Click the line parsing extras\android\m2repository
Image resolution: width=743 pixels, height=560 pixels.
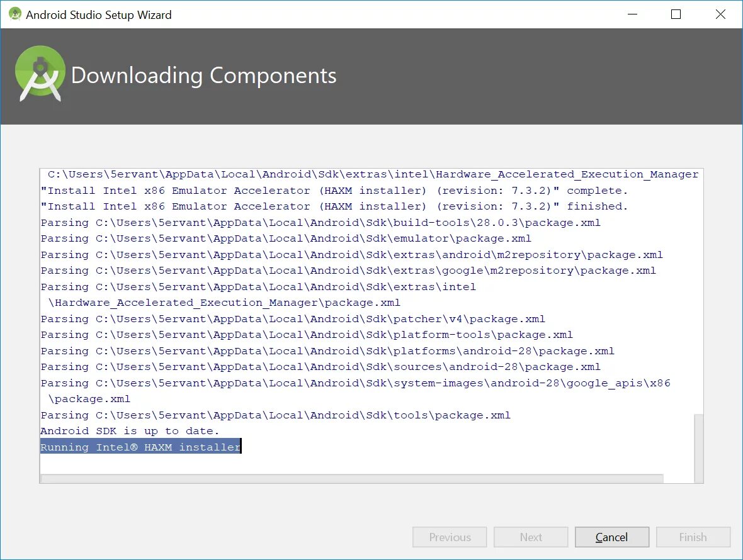click(x=351, y=255)
